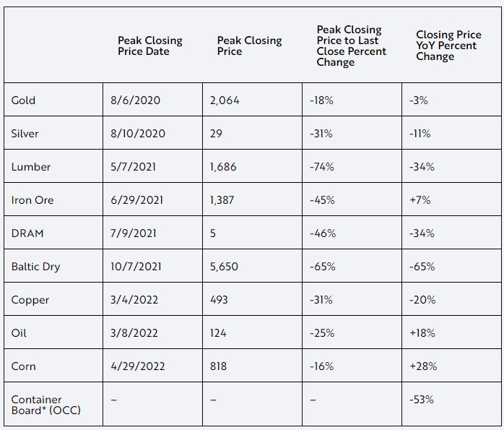Click the Closing Price YoY Percent Change header
This screenshot has width=504, height=430.
pos(448,46)
